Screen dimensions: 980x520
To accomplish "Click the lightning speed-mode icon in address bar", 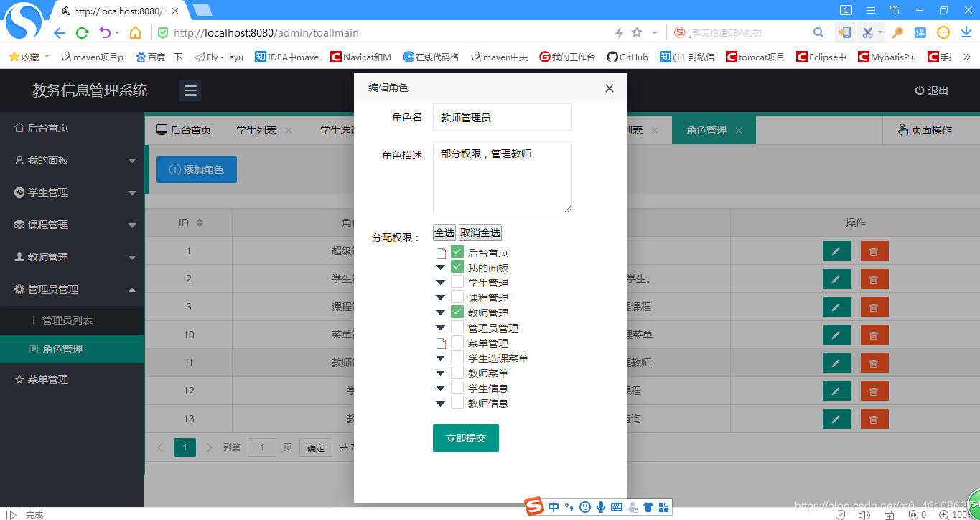I will tap(620, 32).
